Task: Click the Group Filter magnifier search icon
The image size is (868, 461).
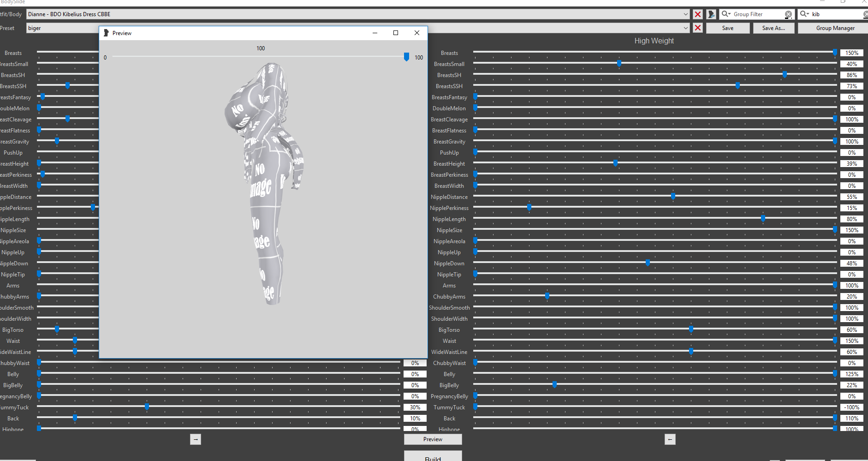Action: coord(726,14)
